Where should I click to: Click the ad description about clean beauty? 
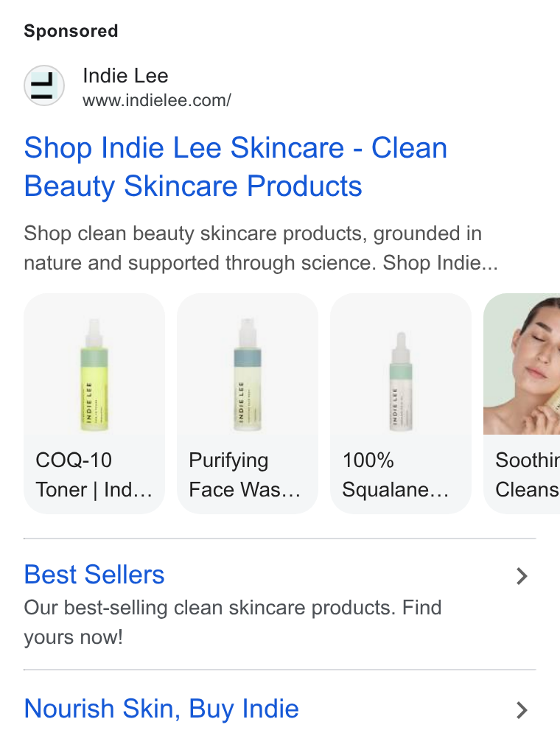pos(261,248)
